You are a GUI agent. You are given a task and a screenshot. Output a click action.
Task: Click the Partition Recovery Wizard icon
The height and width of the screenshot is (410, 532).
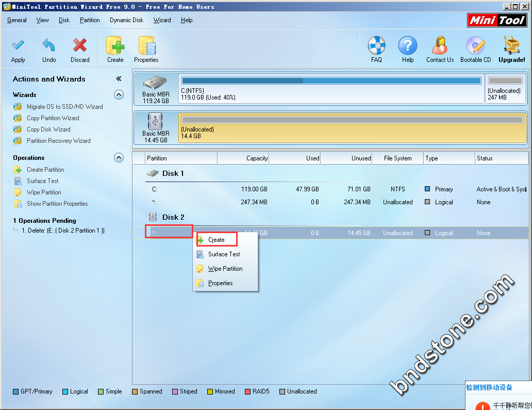[x=18, y=140]
